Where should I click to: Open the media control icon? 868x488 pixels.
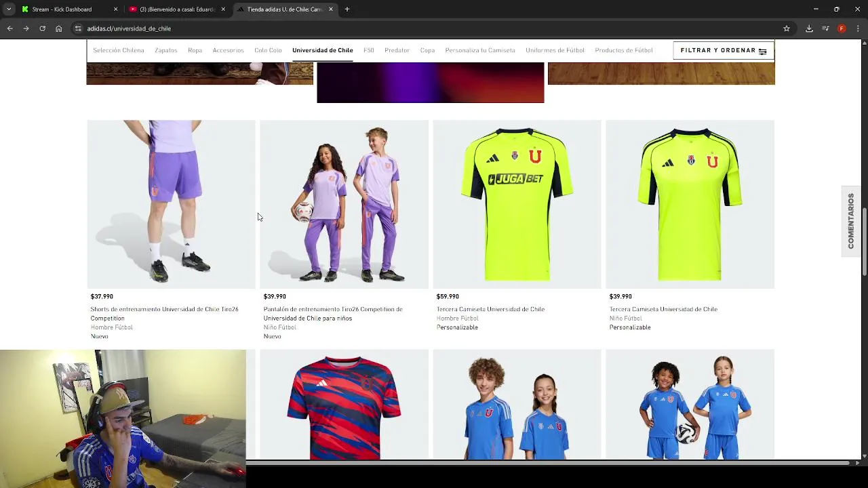(x=825, y=28)
